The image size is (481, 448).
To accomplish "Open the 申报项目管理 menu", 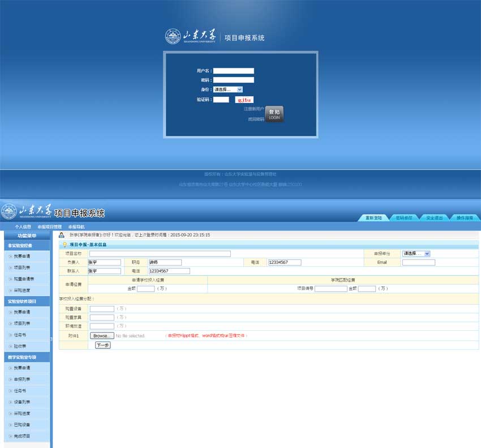I will click(x=49, y=227).
